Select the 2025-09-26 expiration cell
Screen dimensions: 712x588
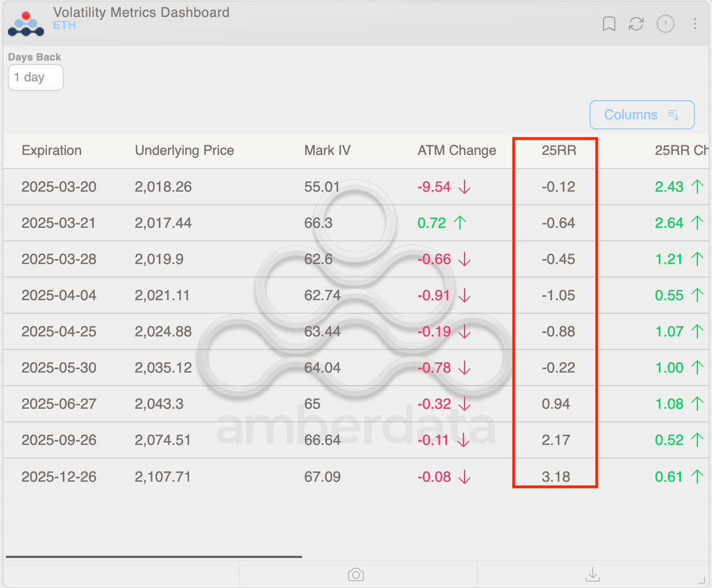tap(59, 440)
